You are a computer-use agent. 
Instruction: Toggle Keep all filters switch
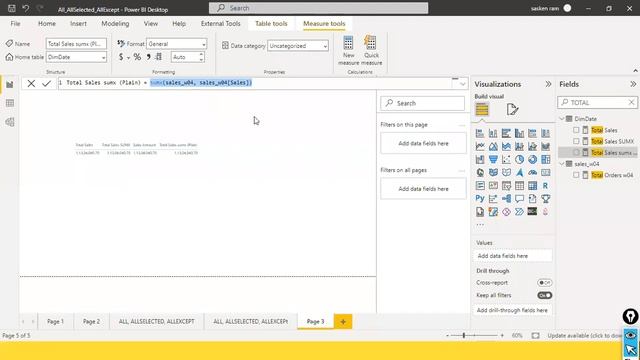click(544, 295)
